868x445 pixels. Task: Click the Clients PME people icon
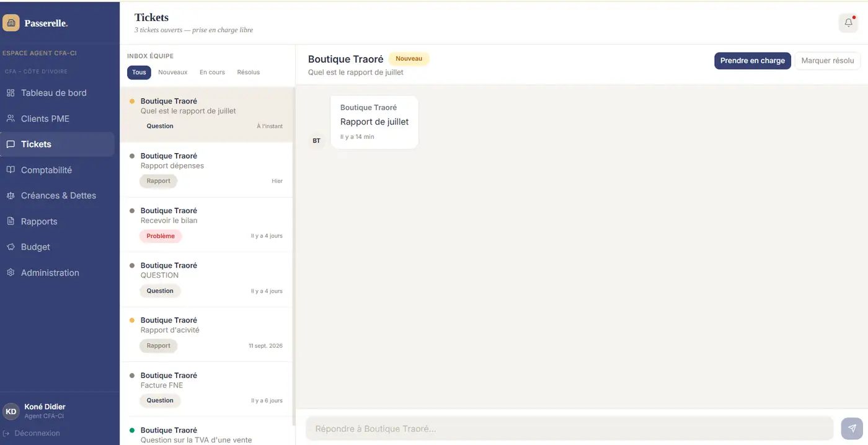pos(11,118)
